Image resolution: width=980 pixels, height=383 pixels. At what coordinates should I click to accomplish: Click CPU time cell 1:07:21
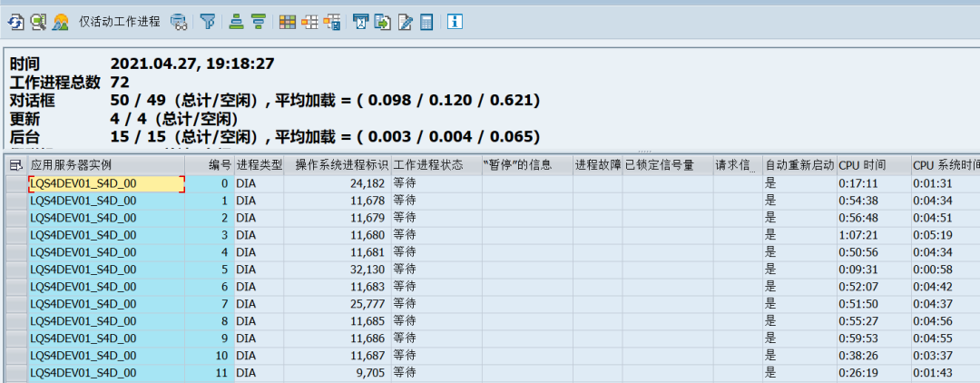[873, 235]
